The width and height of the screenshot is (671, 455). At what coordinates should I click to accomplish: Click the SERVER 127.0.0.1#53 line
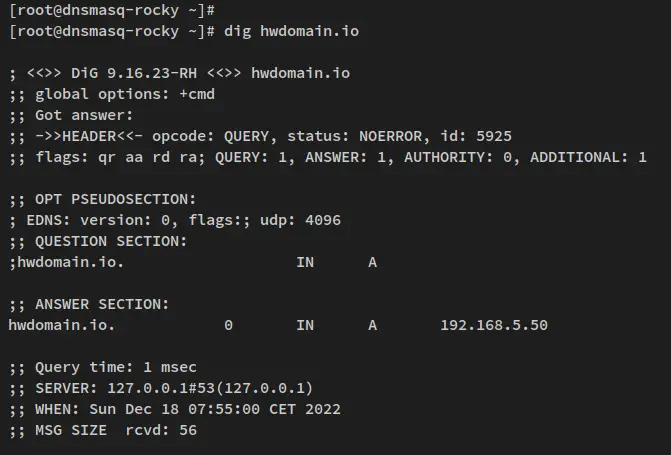[x=161, y=388]
